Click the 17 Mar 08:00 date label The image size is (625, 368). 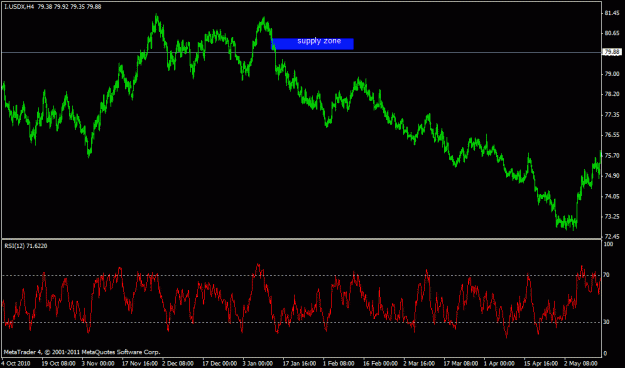coord(461,364)
